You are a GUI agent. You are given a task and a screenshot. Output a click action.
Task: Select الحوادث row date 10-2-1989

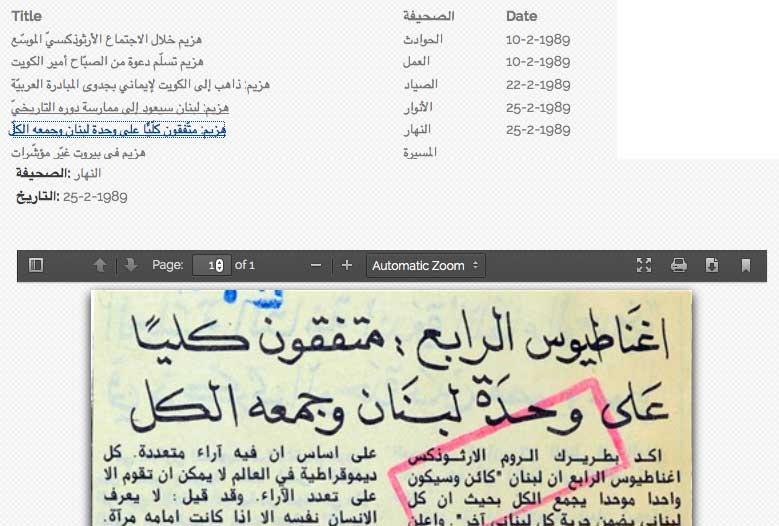coord(538,39)
